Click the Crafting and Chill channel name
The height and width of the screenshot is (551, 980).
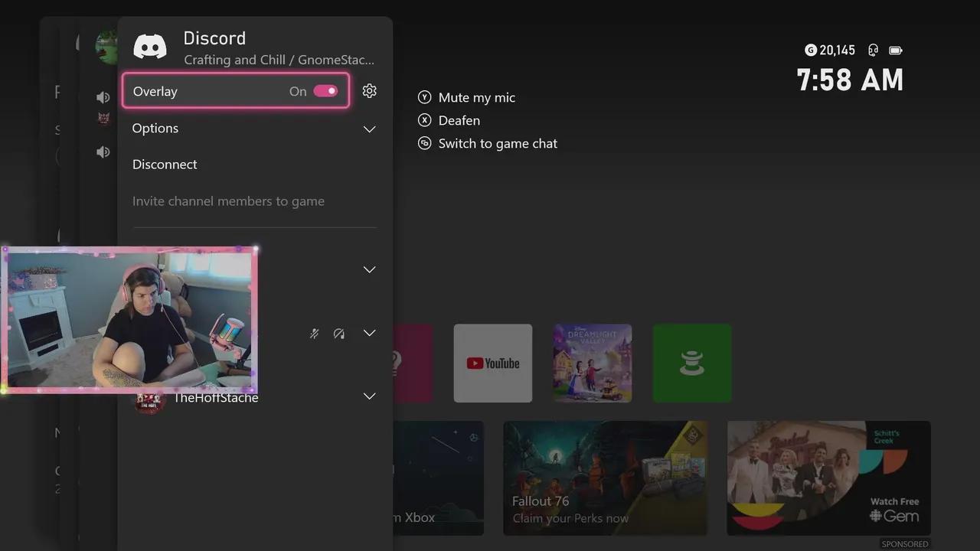[279, 60]
